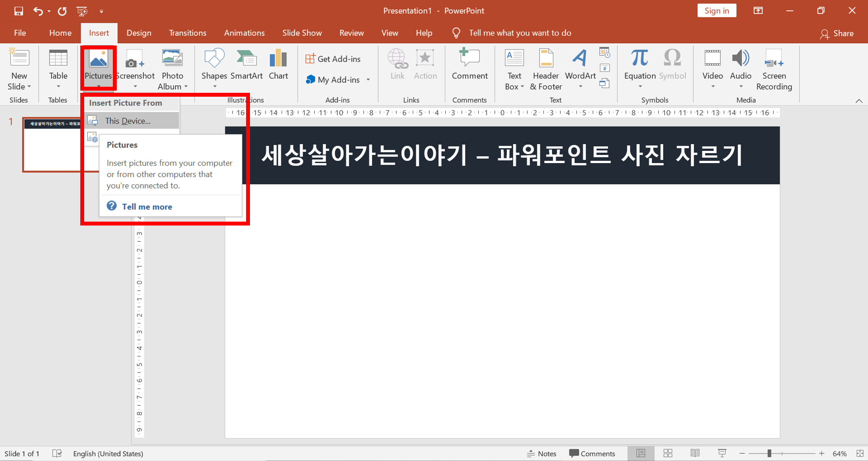Choose This Device... from the menu
The width and height of the screenshot is (868, 461).
[132, 121]
